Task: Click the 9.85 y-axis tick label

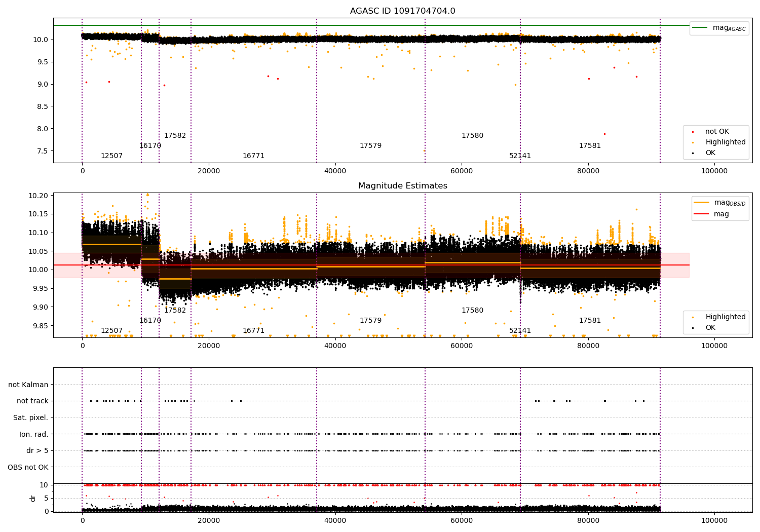Action: [40, 326]
